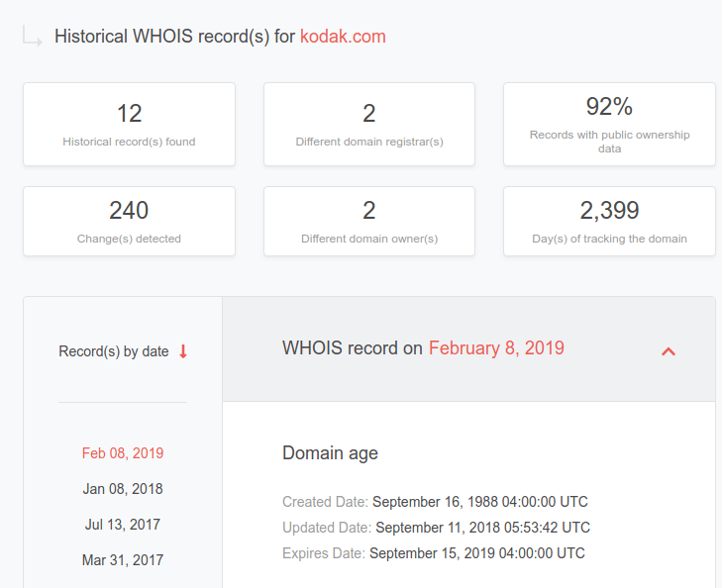Select the Mar 31, 2017 record
This screenshot has height=588, width=722.
pos(123,560)
